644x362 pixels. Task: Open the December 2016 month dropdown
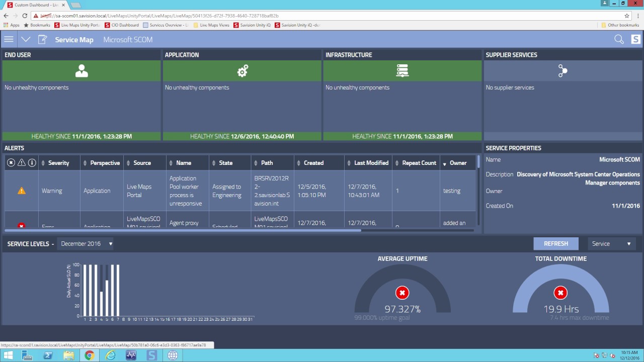86,244
